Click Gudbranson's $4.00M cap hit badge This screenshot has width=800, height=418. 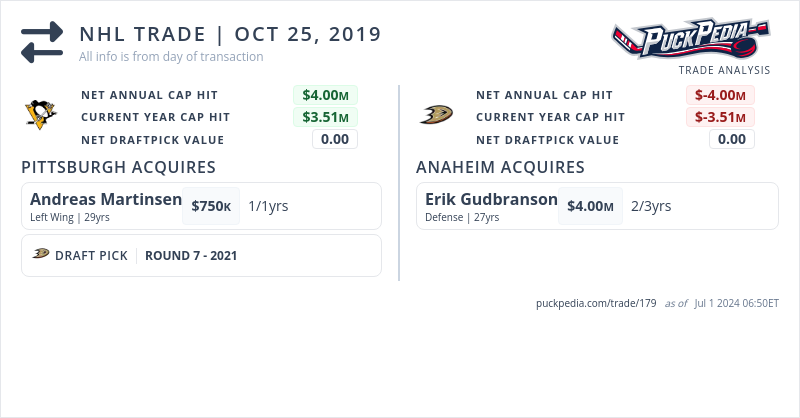click(x=590, y=206)
